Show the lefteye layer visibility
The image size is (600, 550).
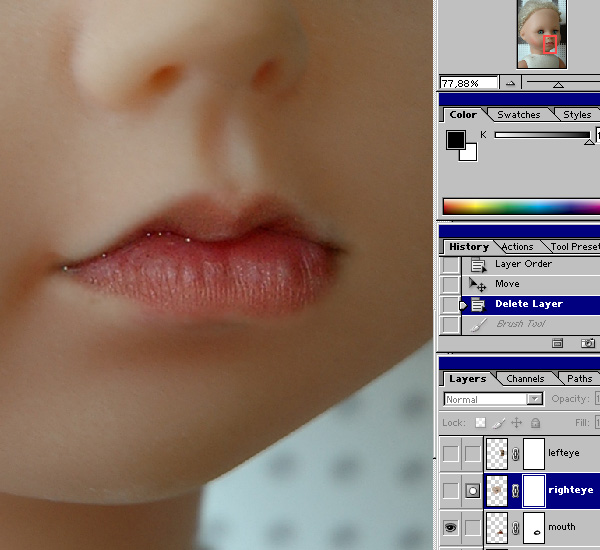click(x=450, y=454)
